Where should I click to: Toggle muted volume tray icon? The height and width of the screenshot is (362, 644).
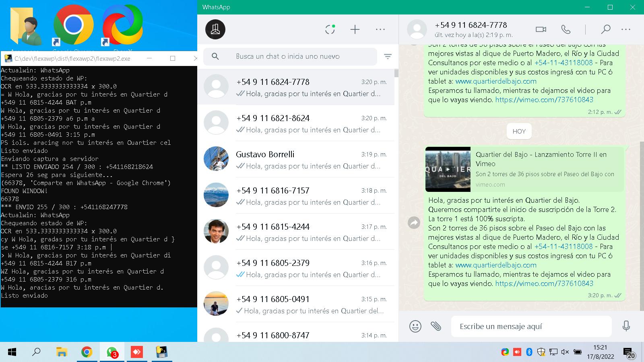click(x=565, y=352)
